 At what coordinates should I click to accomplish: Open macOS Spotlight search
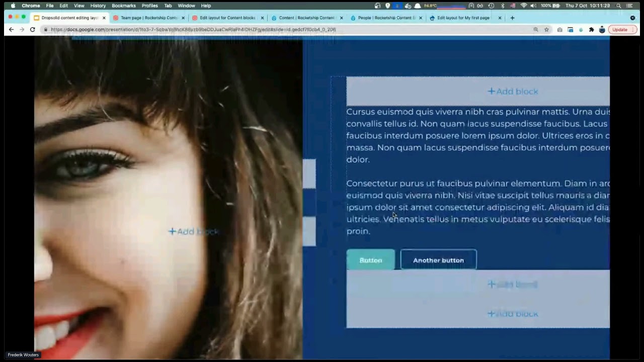click(619, 6)
